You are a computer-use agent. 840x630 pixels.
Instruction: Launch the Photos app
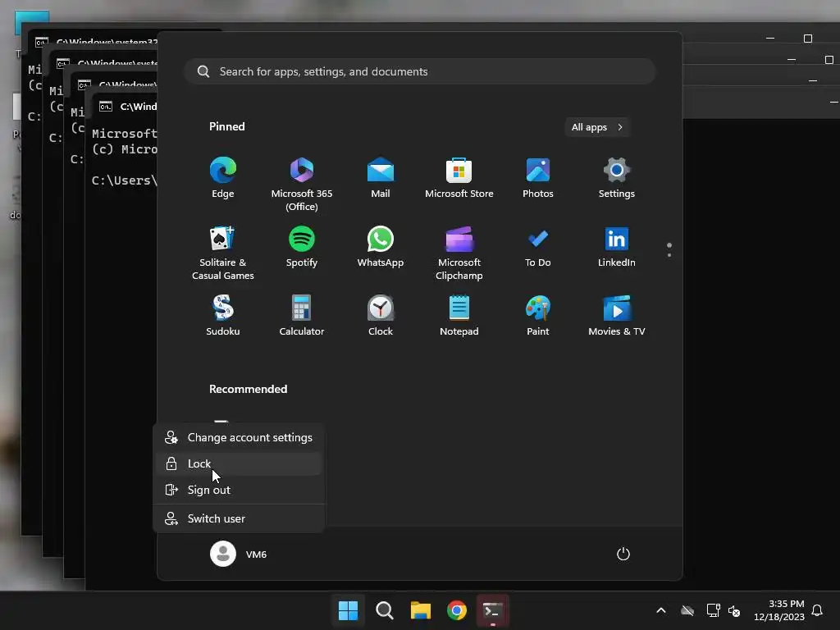(538, 178)
